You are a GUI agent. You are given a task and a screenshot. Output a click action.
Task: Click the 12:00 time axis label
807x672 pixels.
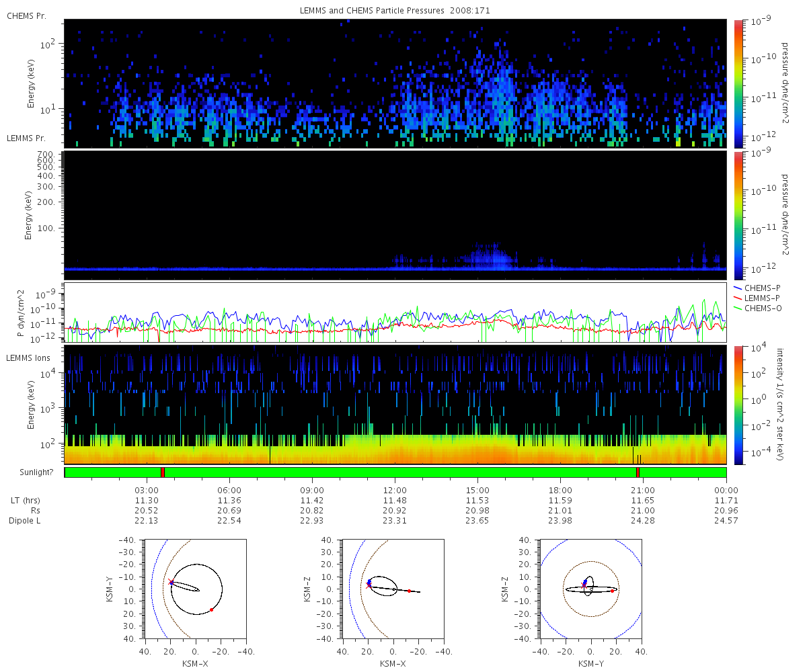pyautogui.click(x=395, y=491)
